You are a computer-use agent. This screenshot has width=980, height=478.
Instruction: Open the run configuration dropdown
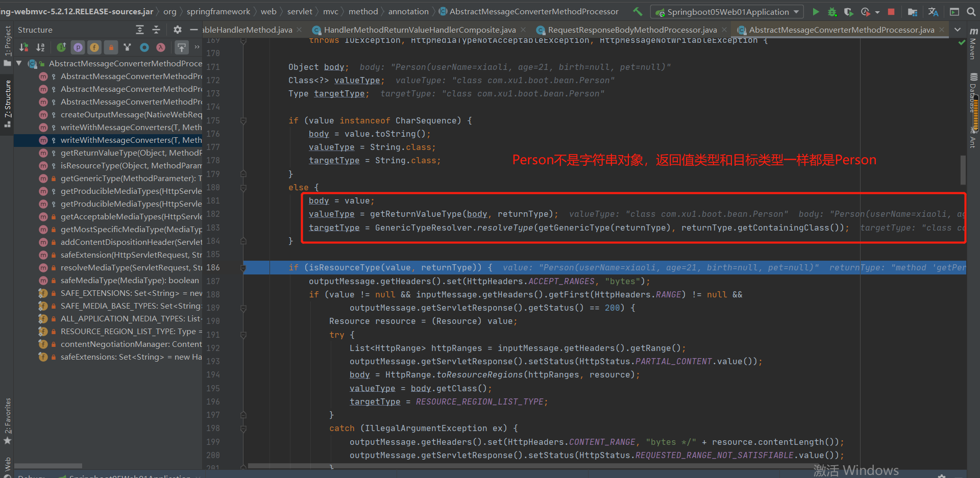click(x=727, y=12)
